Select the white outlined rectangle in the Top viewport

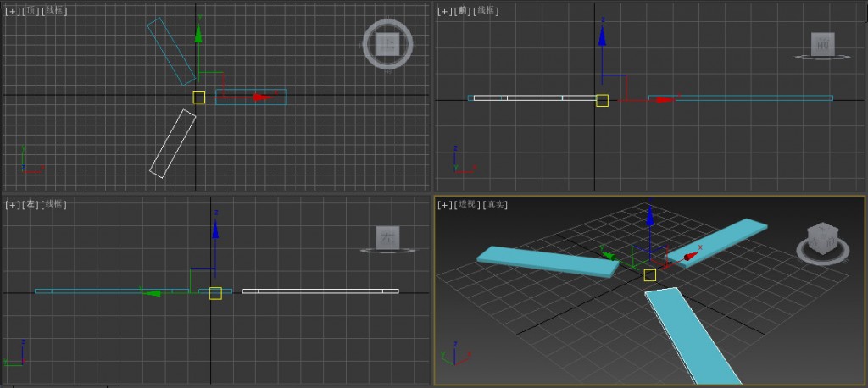[173, 143]
